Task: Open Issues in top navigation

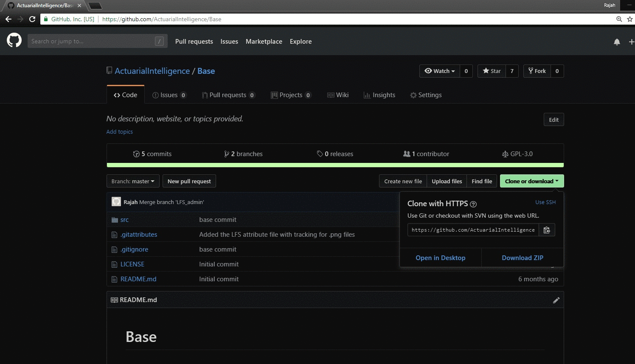Action: tap(229, 42)
